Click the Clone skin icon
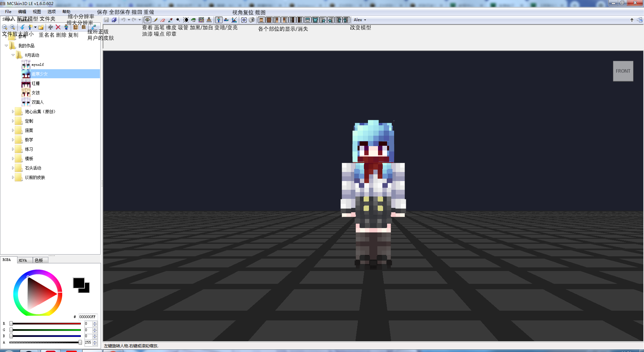This screenshot has width=644, height=352. tap(66, 27)
